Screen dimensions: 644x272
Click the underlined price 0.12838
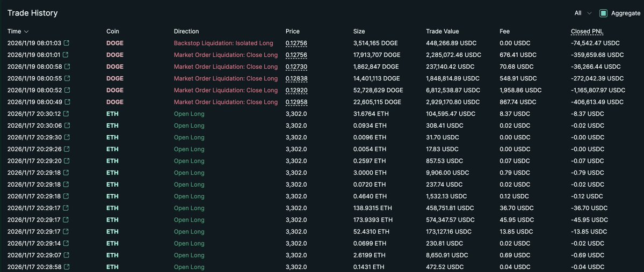click(x=296, y=78)
